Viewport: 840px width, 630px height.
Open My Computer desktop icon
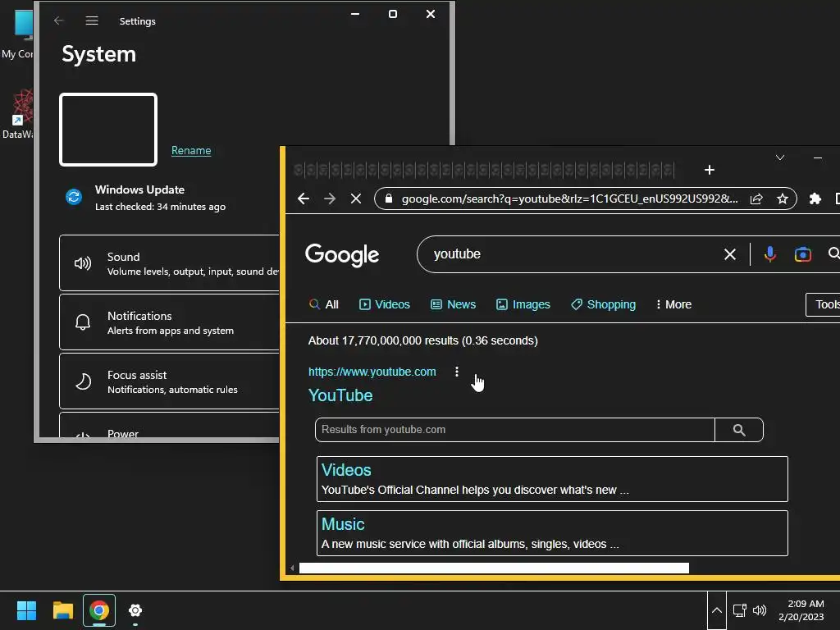[18, 34]
